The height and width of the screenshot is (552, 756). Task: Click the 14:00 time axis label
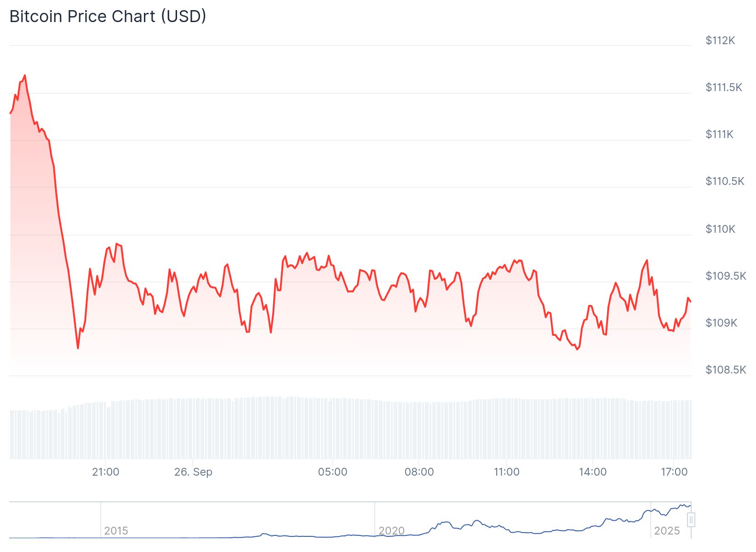click(x=593, y=472)
